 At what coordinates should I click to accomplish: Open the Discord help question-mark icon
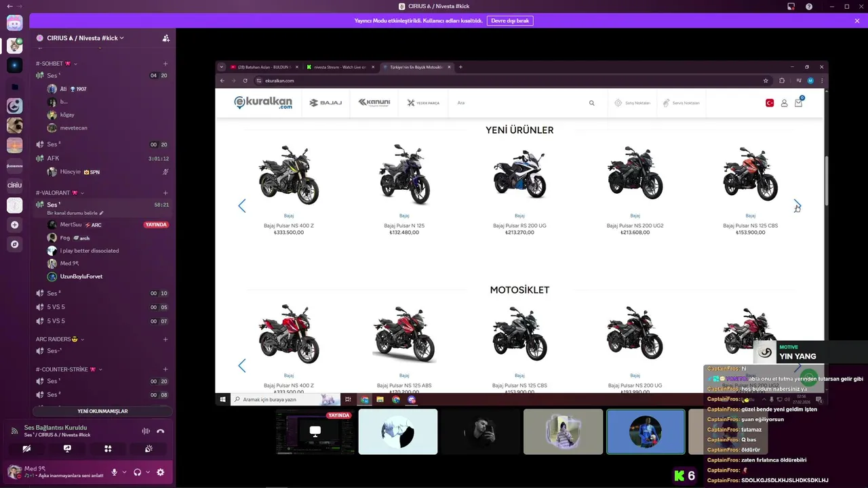coord(809,6)
